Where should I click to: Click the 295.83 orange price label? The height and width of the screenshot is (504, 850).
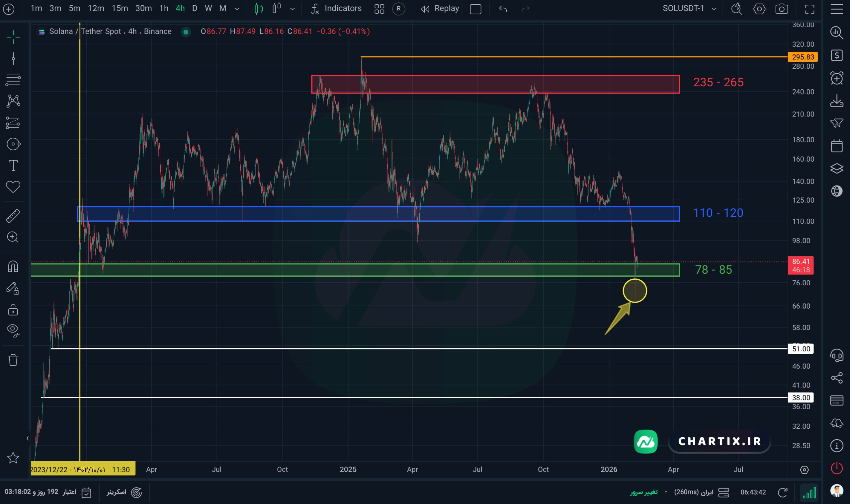coord(803,57)
